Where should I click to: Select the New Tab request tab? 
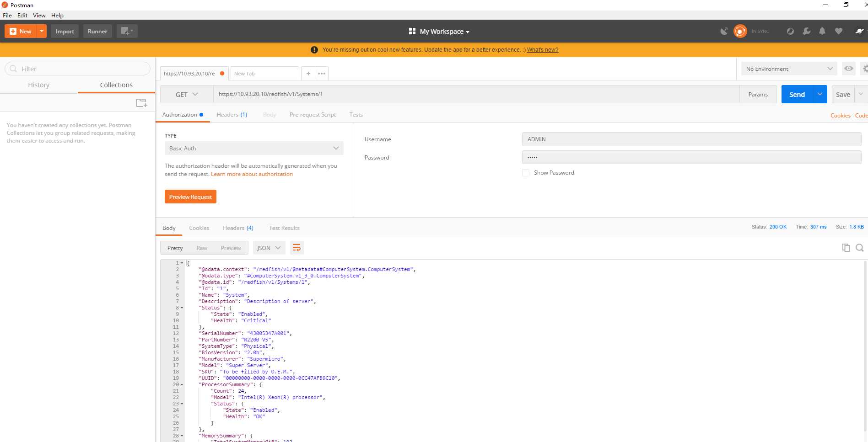point(264,74)
